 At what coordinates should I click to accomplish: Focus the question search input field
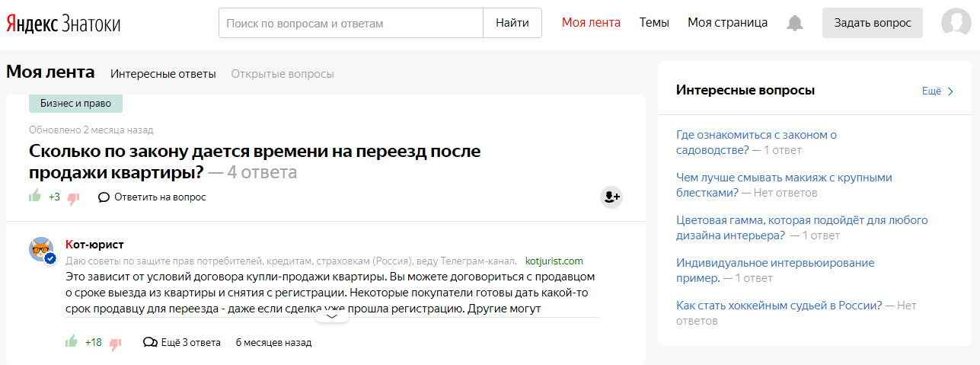351,23
